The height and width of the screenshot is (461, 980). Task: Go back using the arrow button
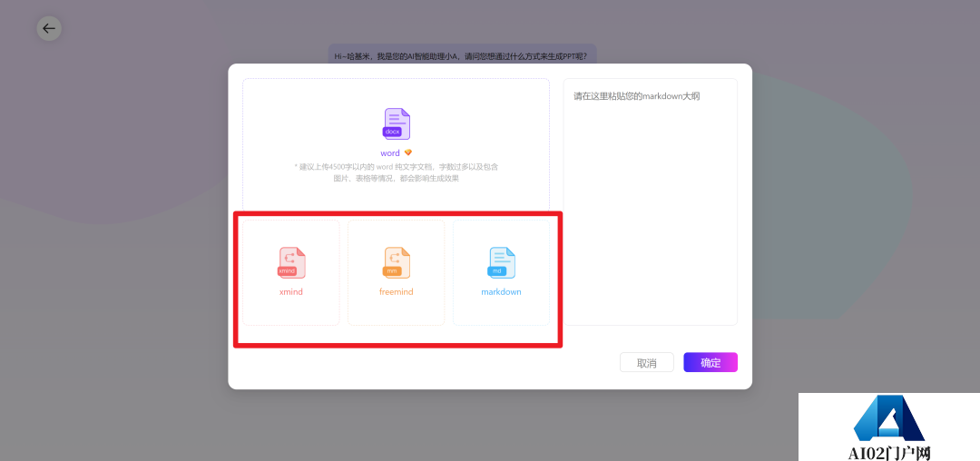[49, 28]
